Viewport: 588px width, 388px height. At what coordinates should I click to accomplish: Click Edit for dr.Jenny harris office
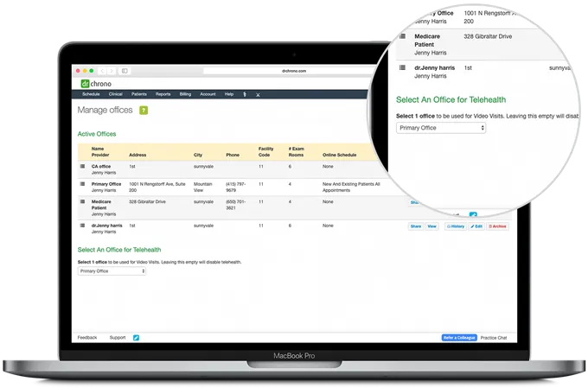click(x=476, y=226)
